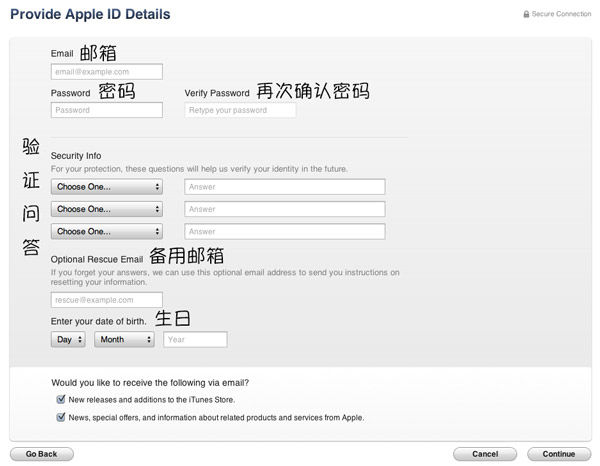Click the third security Answer field
This screenshot has width=600, height=466.
285,231
